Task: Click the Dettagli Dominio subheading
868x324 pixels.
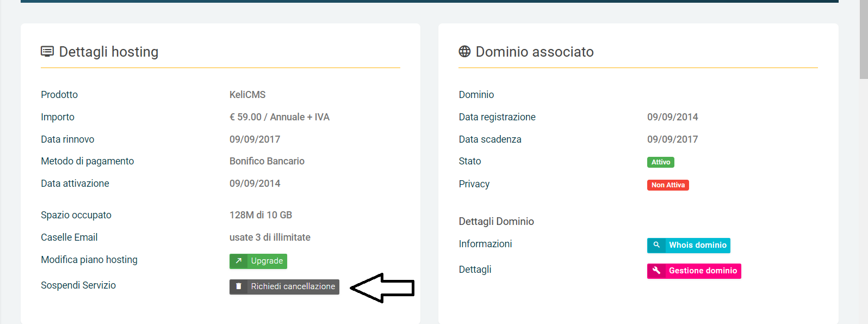Action: [497, 222]
